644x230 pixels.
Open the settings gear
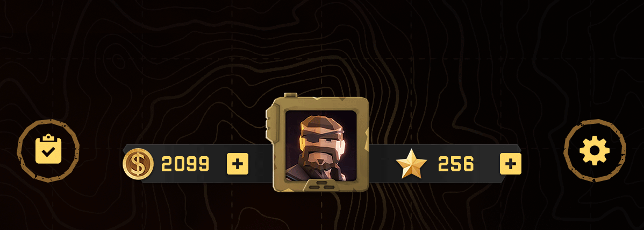[595, 151]
